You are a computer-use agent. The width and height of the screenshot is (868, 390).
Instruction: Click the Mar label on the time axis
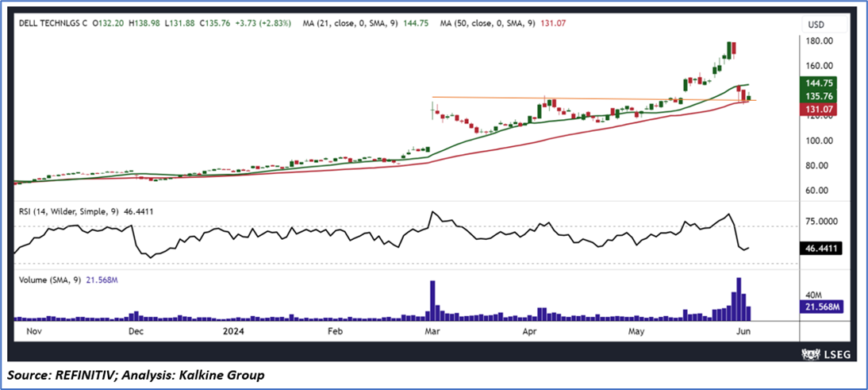[432, 332]
